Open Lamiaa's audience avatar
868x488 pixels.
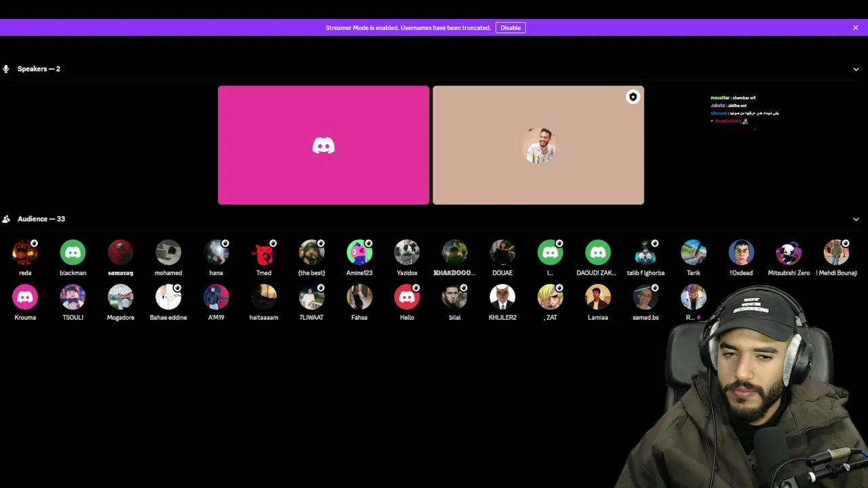(597, 298)
